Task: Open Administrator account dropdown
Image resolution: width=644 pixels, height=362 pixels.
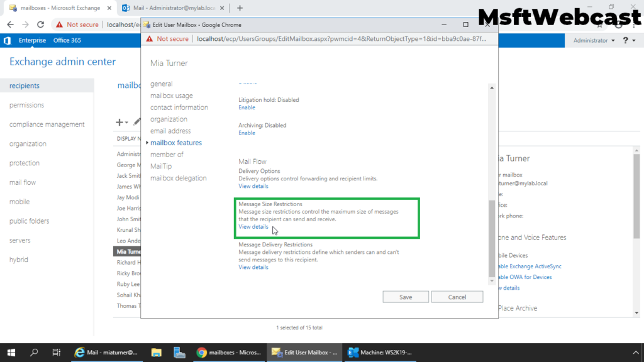Action: point(594,40)
